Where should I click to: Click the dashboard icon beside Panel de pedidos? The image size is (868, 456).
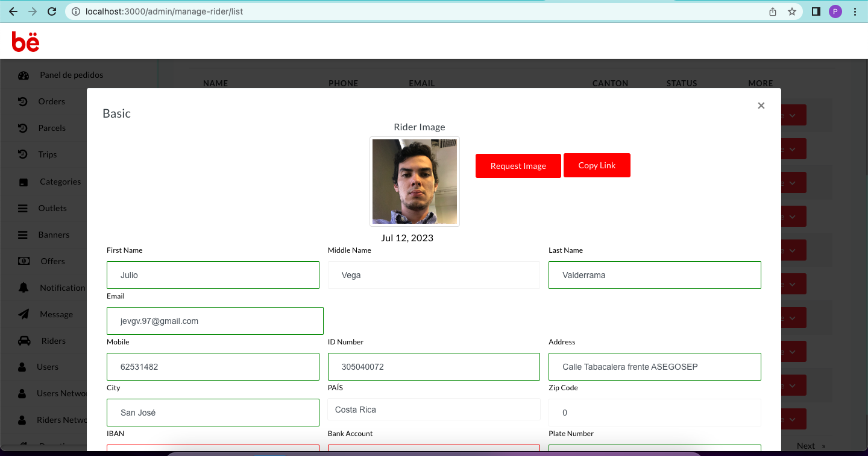24,75
